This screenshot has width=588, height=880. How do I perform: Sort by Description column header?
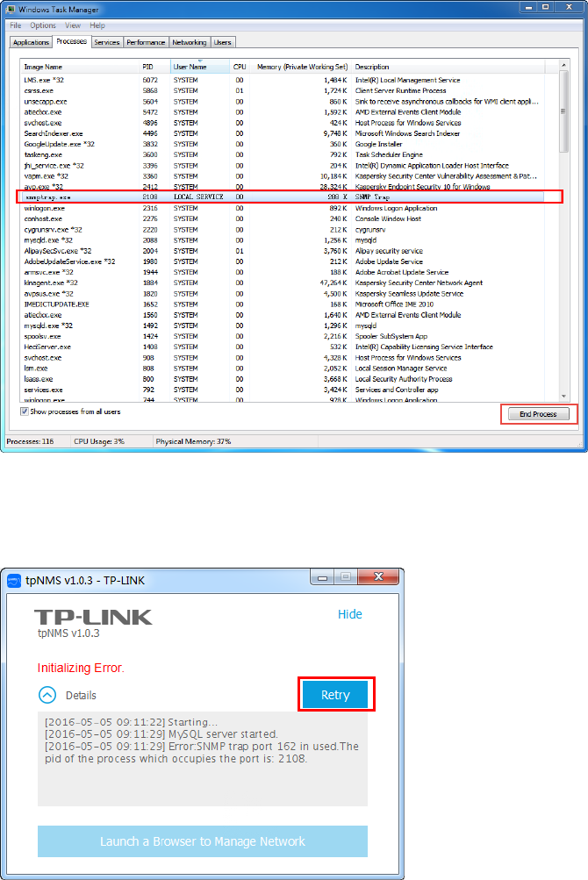click(448, 67)
